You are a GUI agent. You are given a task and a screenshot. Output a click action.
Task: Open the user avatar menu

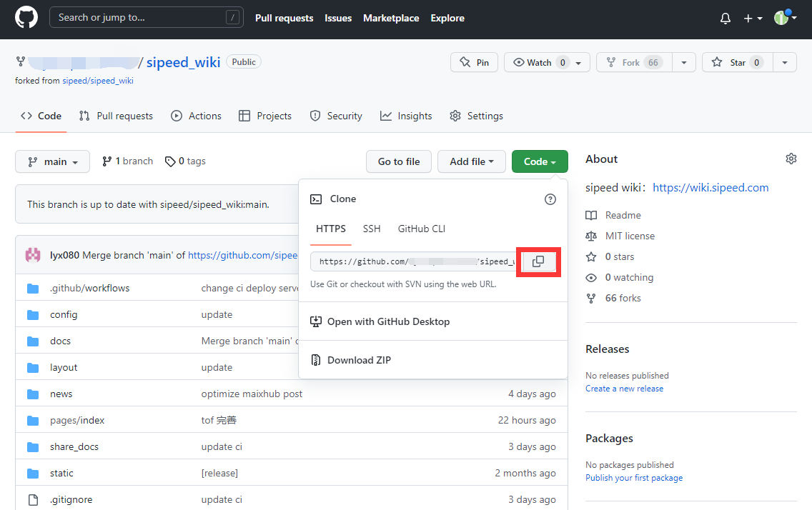pos(785,18)
